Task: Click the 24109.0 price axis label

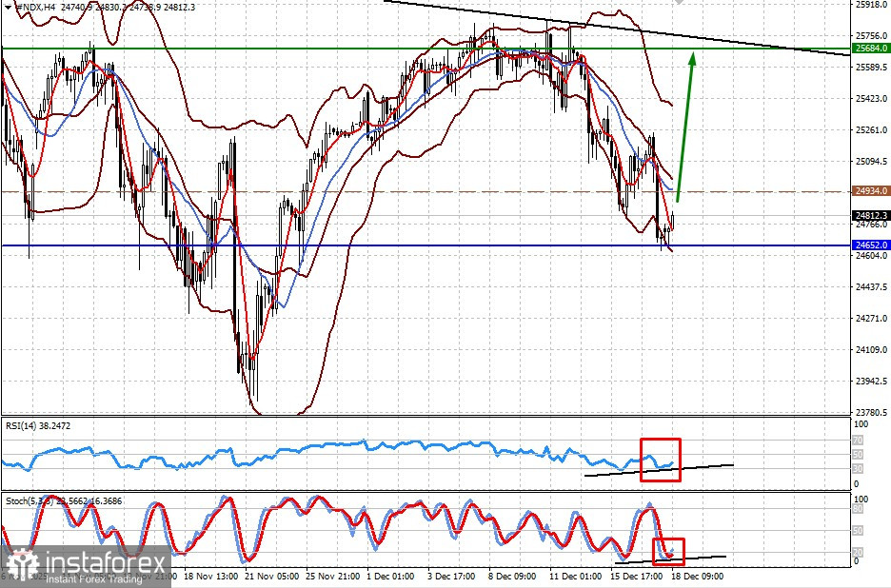Action: (871, 350)
